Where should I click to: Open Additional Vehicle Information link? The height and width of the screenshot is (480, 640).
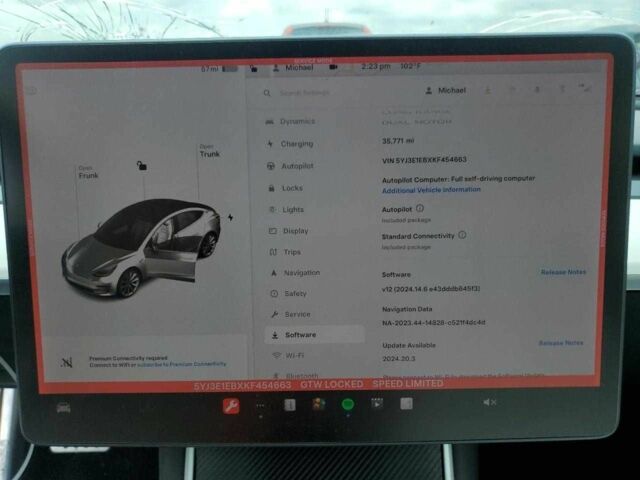coord(431,190)
